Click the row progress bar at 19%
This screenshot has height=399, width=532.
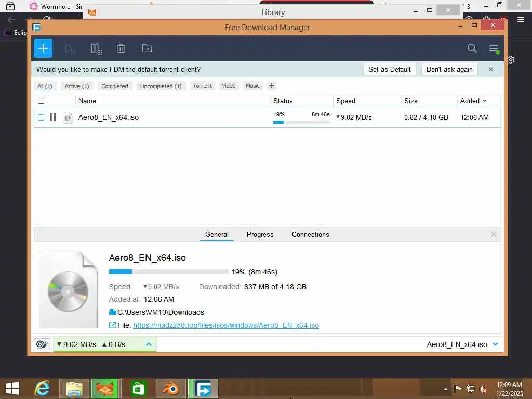[301, 122]
